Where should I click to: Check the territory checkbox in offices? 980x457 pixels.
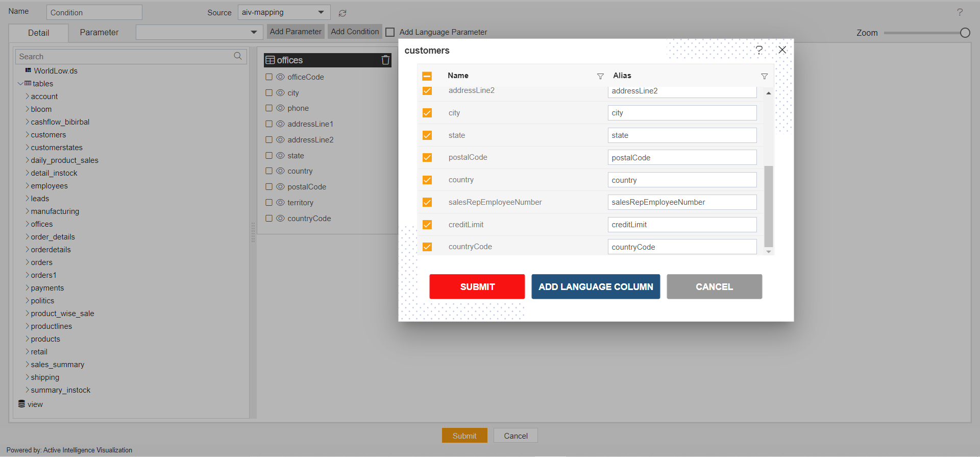[269, 203]
